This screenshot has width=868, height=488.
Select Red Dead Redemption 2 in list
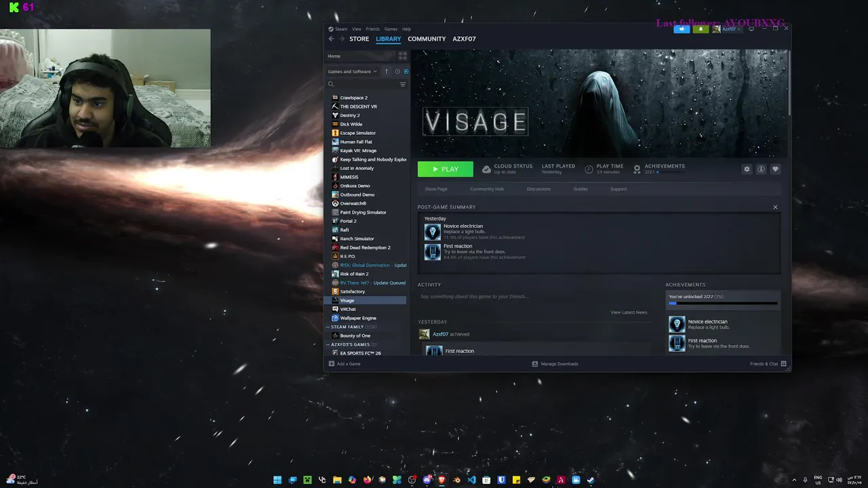(366, 247)
